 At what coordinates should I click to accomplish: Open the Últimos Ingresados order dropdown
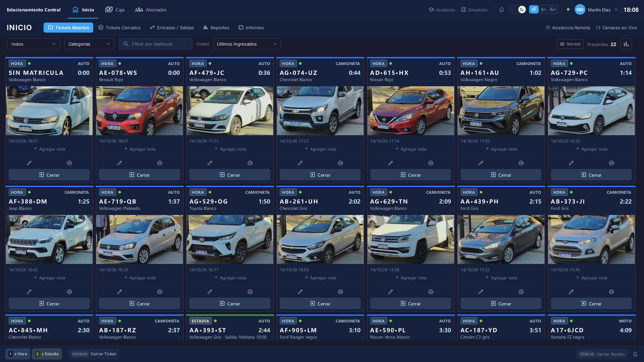[x=247, y=44]
